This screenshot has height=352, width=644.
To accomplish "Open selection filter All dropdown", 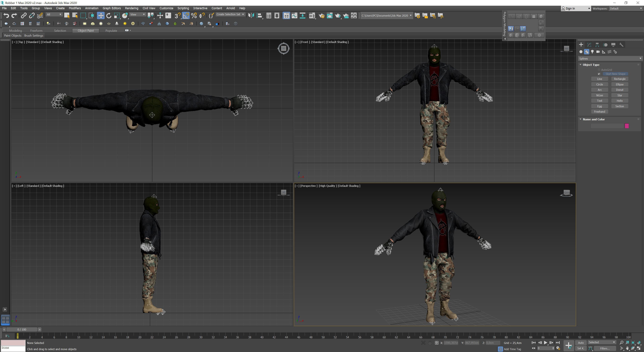I will 54,14.
